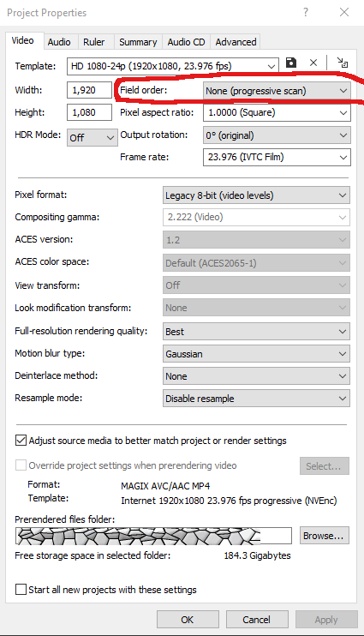Expand the Frame rate combo box

pyautogui.click(x=277, y=157)
